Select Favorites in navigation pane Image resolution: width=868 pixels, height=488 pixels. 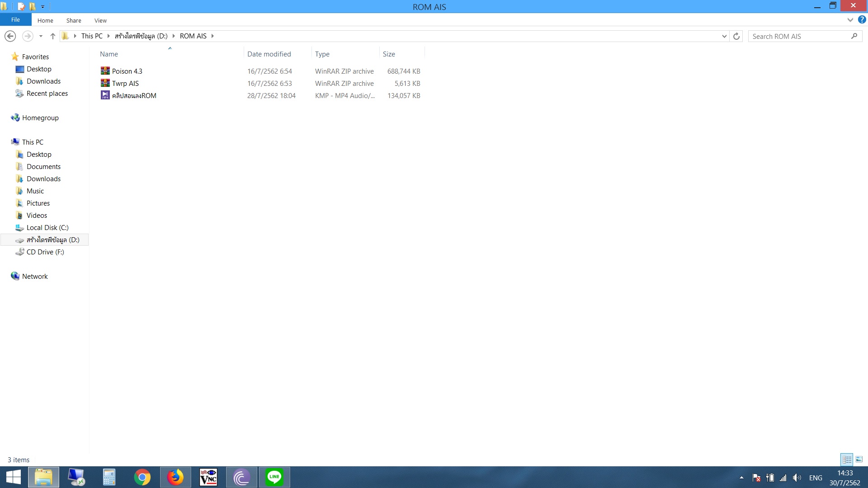35,57
